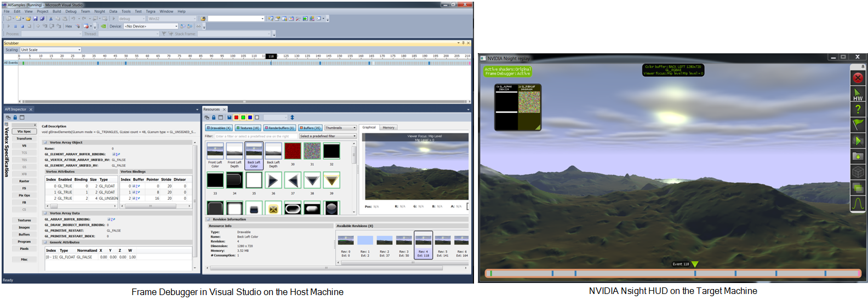Viewport: 868px width, 300px height.
Task: Select the red resource thumbnail 30
Action: [293, 151]
